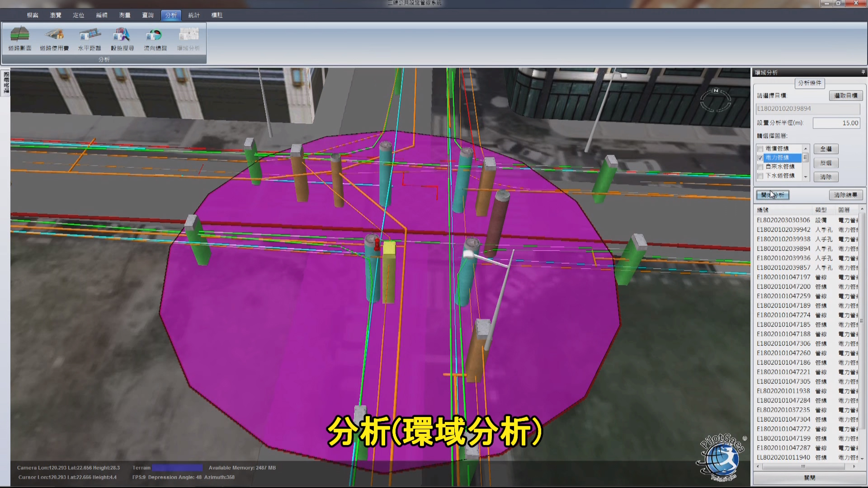Click the 清除 clear layers button
This screenshot has height=488, width=868.
click(826, 177)
